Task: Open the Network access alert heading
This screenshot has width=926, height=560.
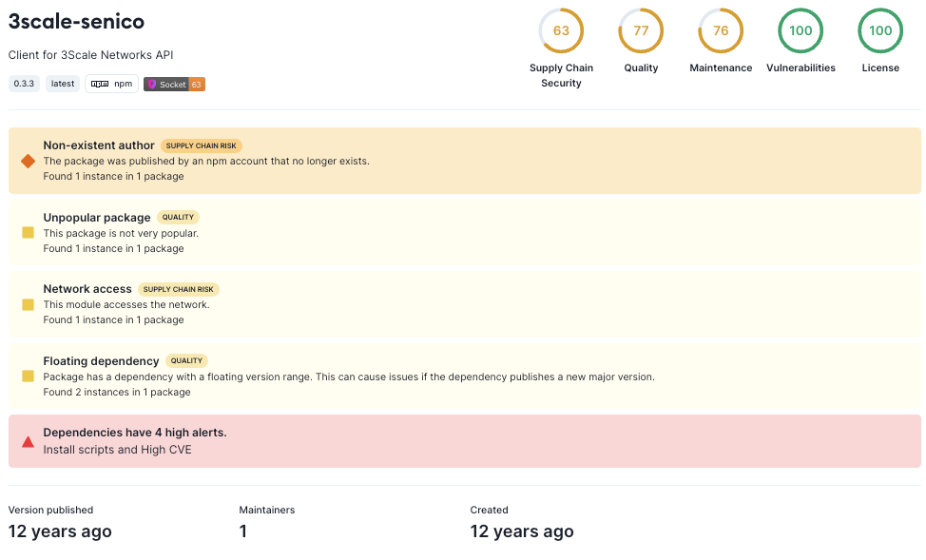Action: [87, 289]
